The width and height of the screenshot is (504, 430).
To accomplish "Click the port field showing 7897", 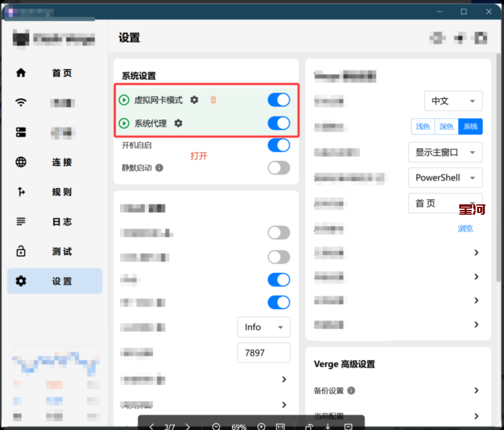I will (x=264, y=353).
